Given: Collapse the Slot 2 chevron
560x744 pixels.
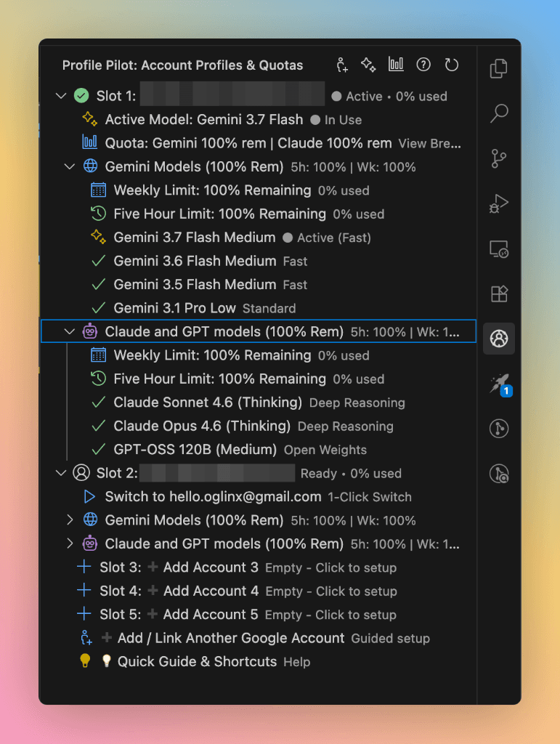Looking at the screenshot, I should [61, 473].
